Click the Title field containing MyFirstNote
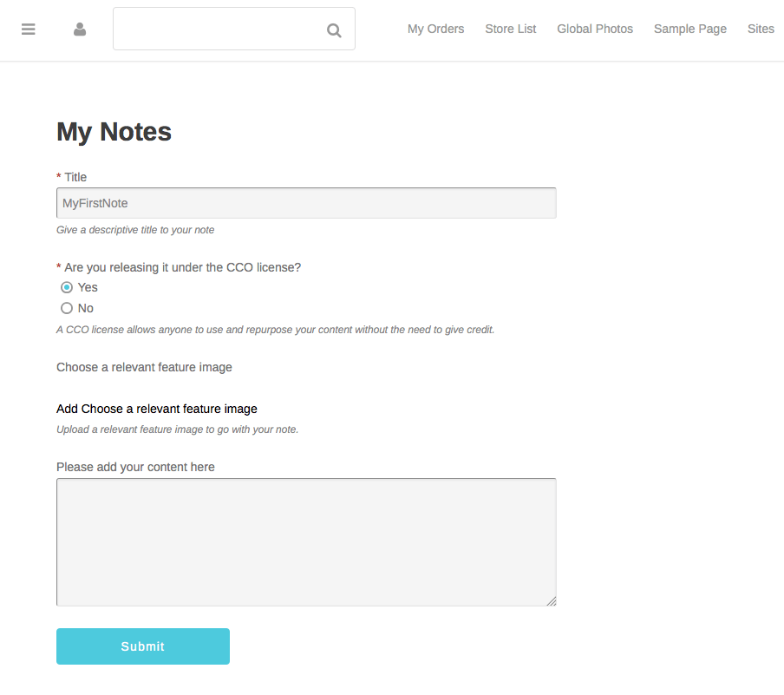Viewport: 784px width, 695px height. (305, 203)
